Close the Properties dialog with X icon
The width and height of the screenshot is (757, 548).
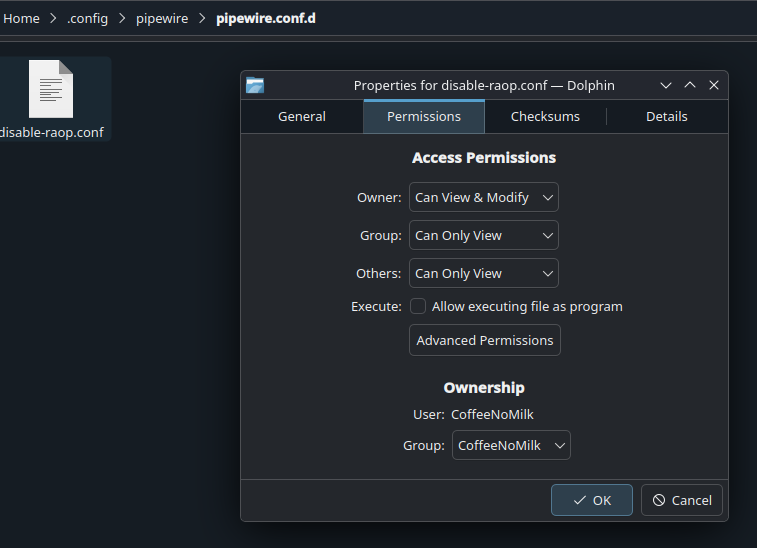tap(714, 86)
